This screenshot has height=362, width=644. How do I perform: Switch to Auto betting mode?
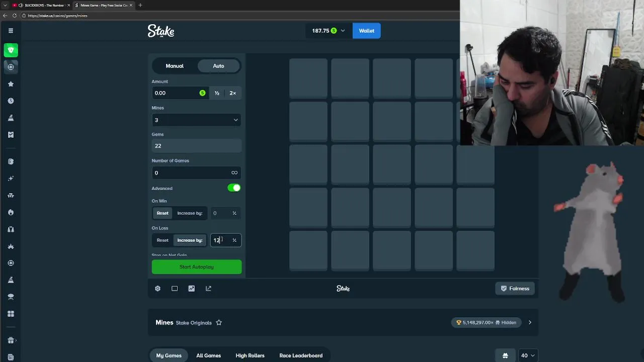(218, 66)
